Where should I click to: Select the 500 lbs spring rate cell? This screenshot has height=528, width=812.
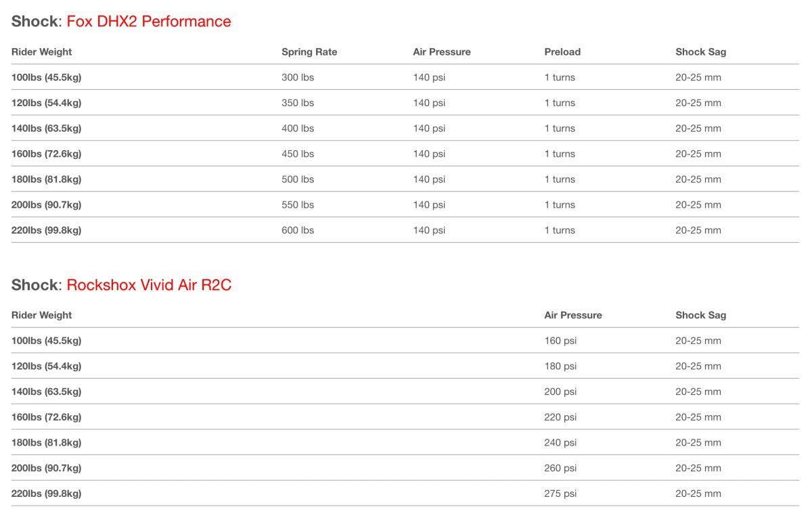[298, 180]
